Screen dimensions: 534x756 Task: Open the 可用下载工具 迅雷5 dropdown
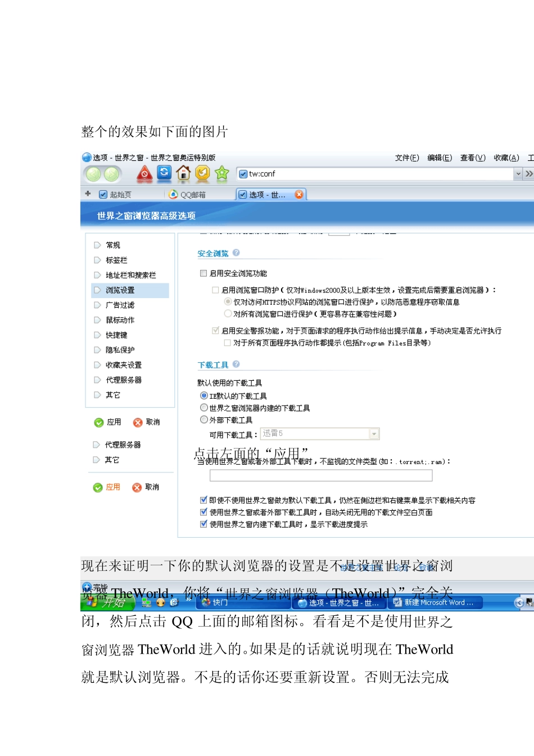click(x=374, y=434)
